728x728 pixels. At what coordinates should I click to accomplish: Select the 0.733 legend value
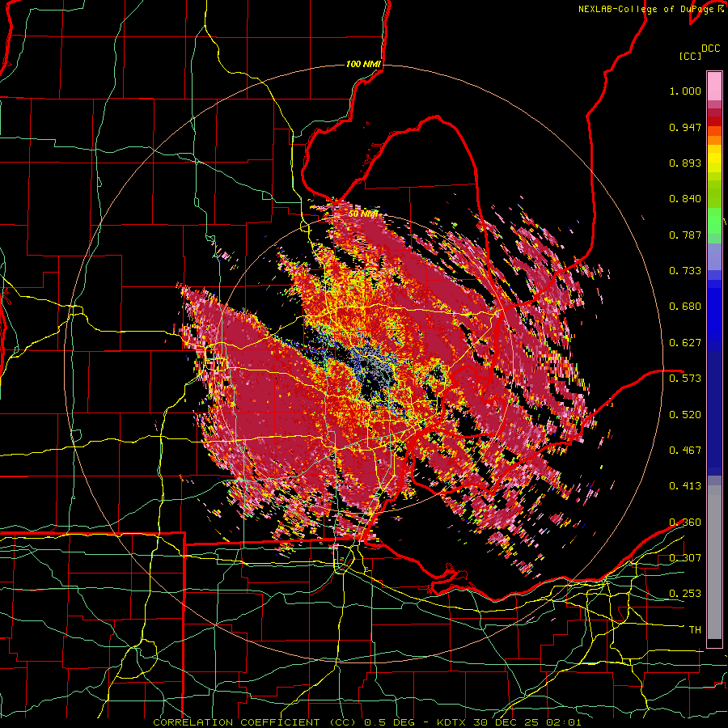(x=685, y=271)
